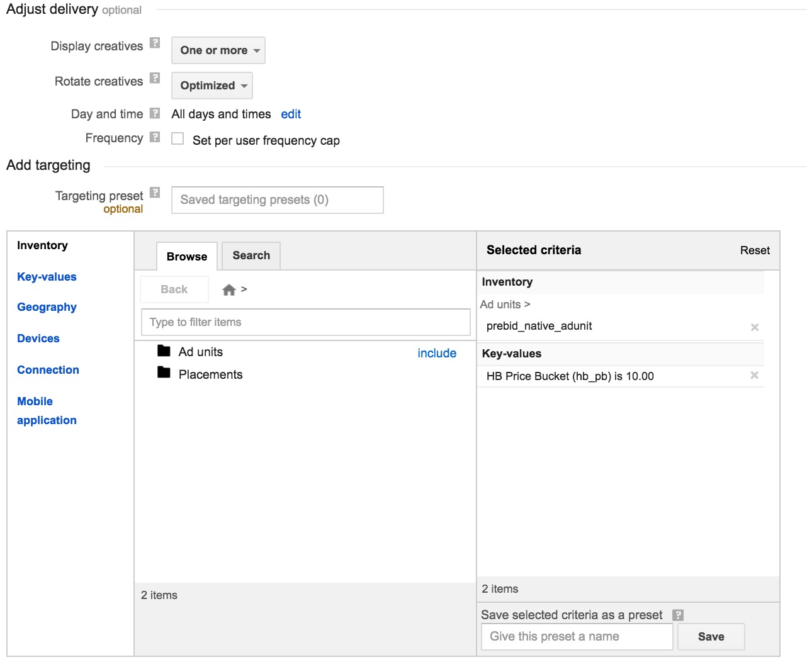Open the Optimized rotation dropdown
Screen dimensions: 807x672
(x=212, y=86)
